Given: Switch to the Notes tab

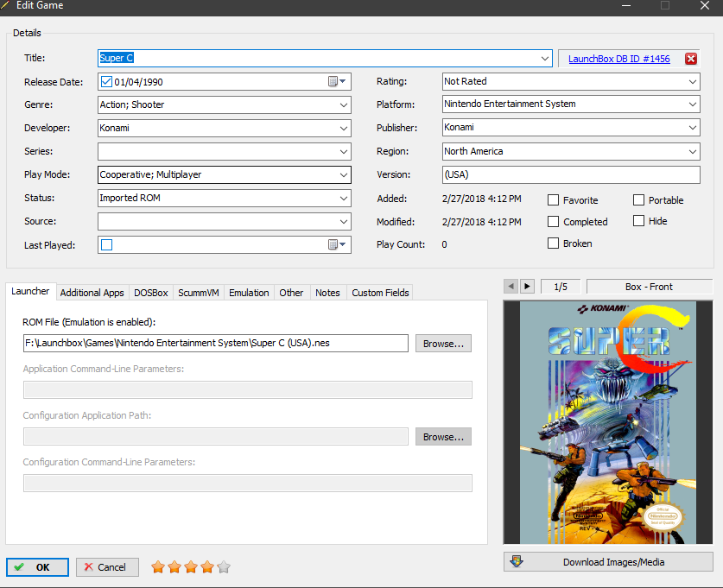Looking at the screenshot, I should coord(328,293).
